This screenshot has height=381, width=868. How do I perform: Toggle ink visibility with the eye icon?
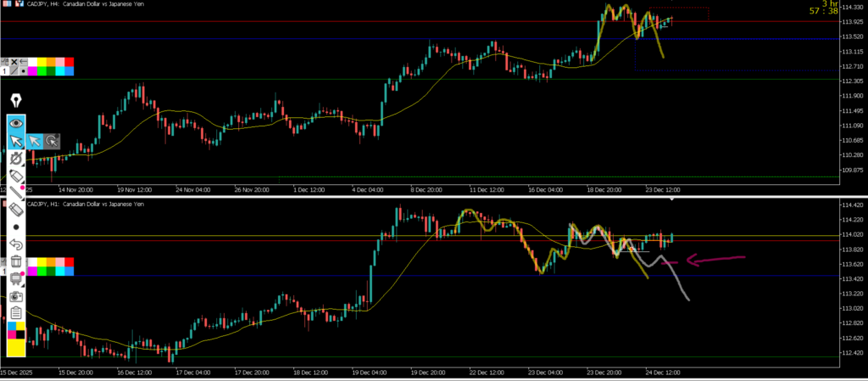point(16,124)
